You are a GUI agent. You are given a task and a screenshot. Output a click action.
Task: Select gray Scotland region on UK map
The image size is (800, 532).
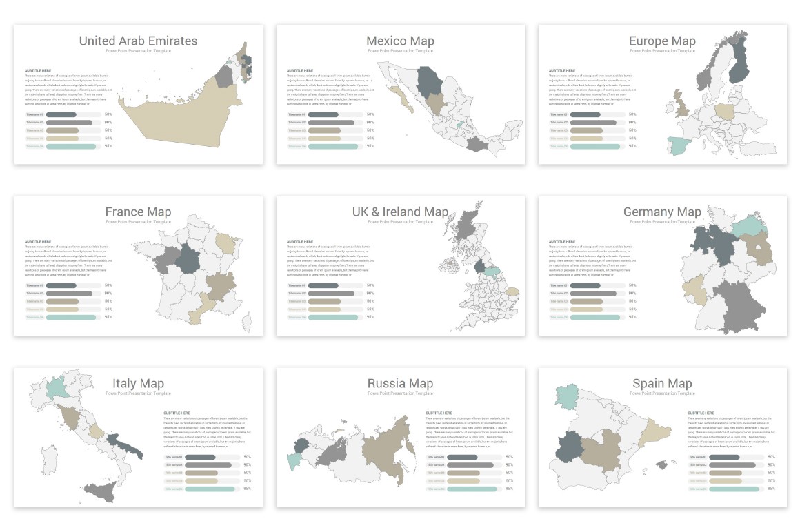466,225
